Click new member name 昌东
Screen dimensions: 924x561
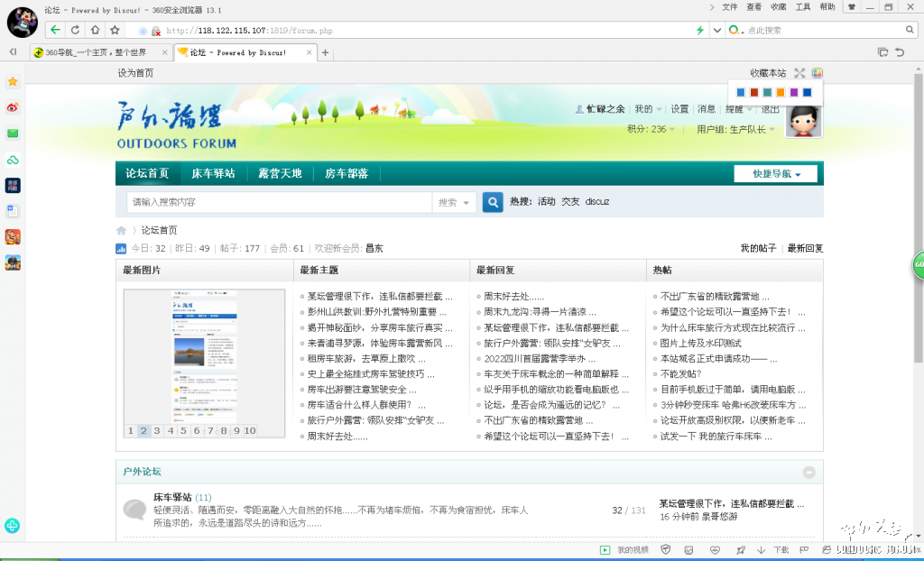[x=374, y=249]
